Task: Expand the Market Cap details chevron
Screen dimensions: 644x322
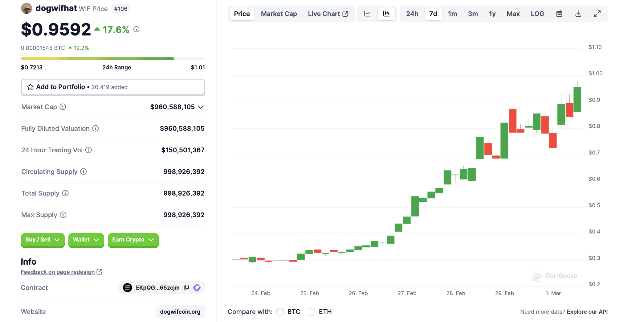Action: [x=201, y=107]
